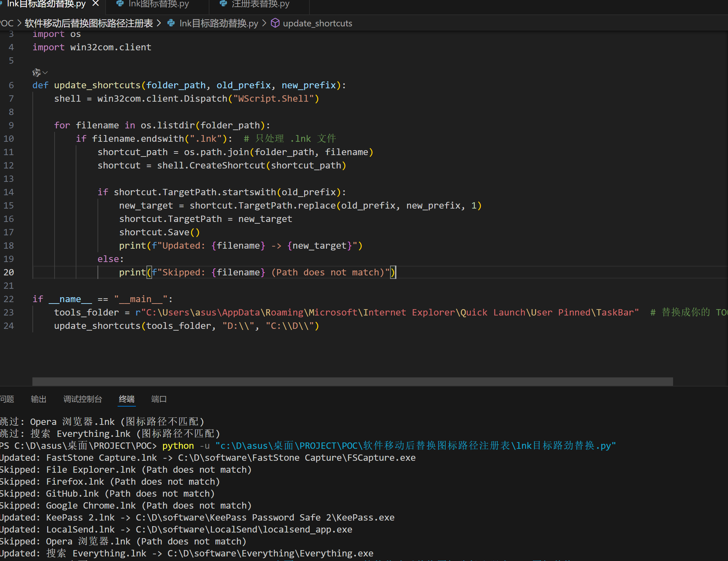Screen dimensions: 728x561
Task: Click terminal line 'Skipped: Google Chrome.lnk'
Action: (126, 505)
